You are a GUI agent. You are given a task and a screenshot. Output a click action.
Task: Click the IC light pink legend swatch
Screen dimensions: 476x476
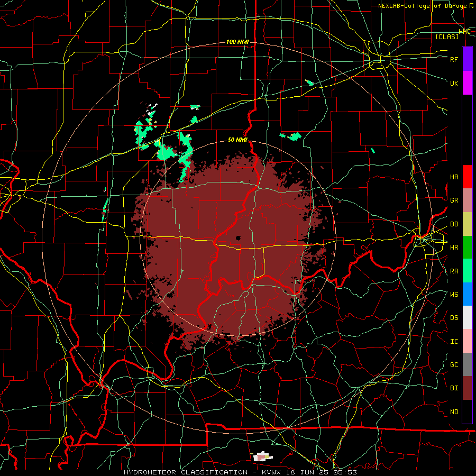point(467,341)
